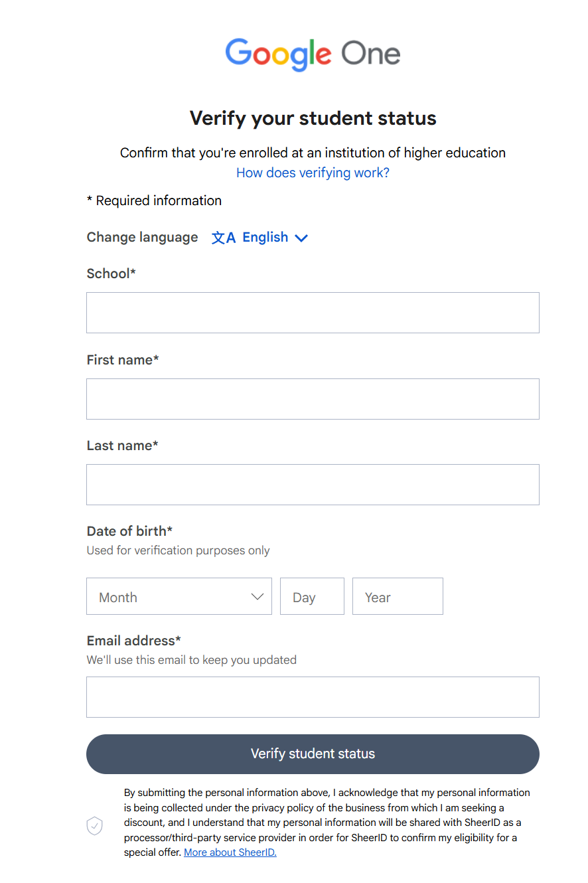The width and height of the screenshot is (588, 883).
Task: Open the Month dropdown
Action: click(x=179, y=596)
